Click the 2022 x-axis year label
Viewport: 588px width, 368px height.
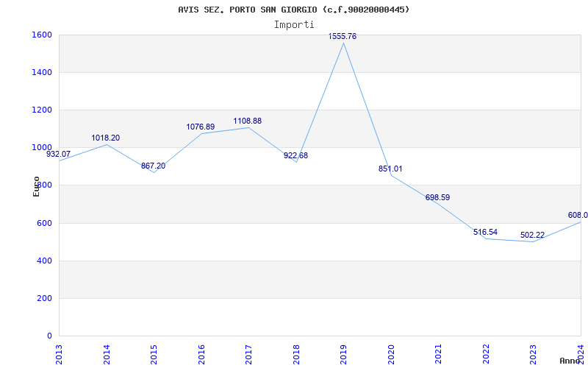(486, 355)
